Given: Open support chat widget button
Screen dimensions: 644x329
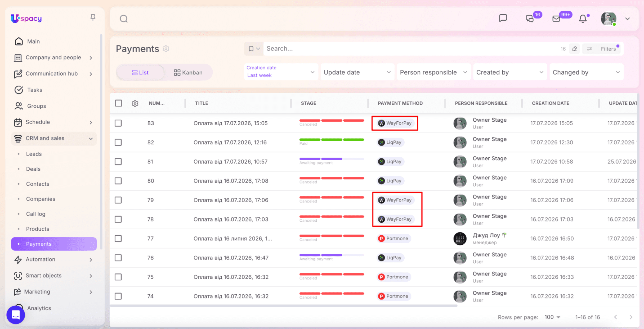Looking at the screenshot, I should pos(16,315).
